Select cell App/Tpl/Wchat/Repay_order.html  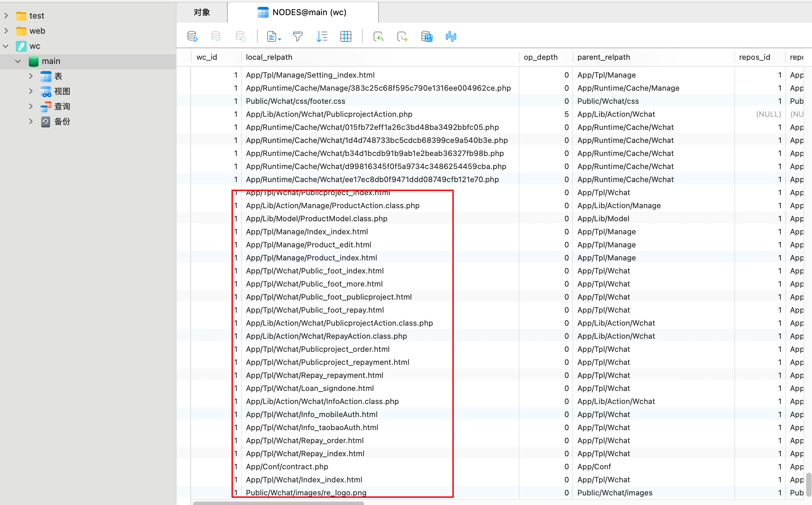pyautogui.click(x=380, y=441)
